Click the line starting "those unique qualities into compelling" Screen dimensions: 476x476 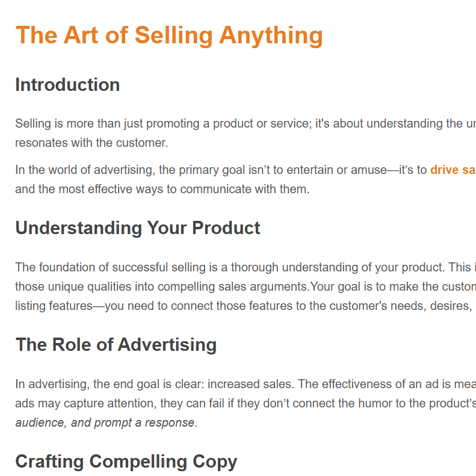tap(246, 286)
